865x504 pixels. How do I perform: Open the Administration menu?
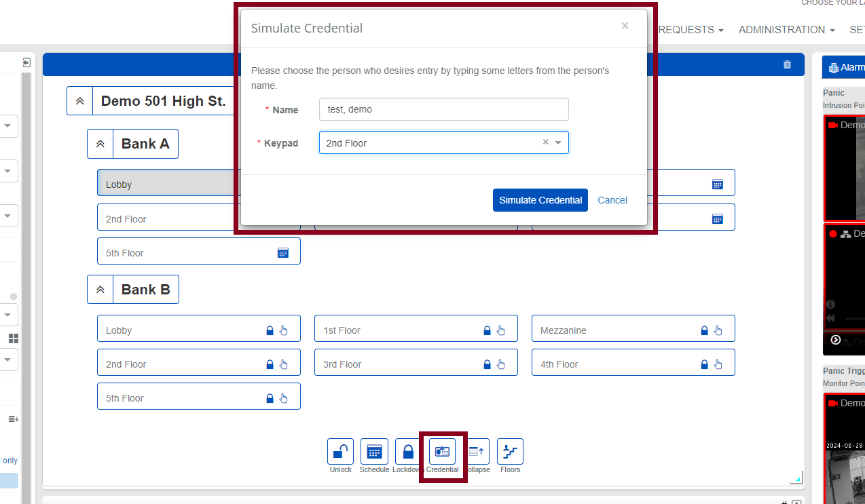point(786,30)
